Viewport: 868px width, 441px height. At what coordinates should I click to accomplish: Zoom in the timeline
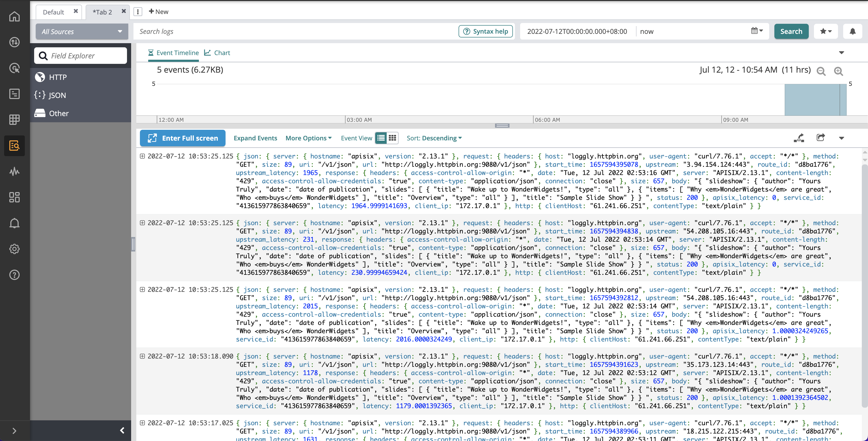pos(838,71)
